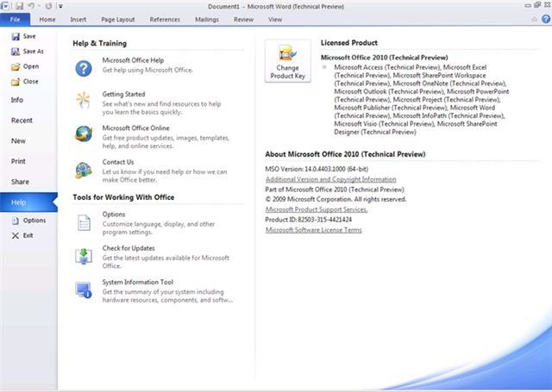Follow the Microsoft Software License Terms link

pos(313,230)
